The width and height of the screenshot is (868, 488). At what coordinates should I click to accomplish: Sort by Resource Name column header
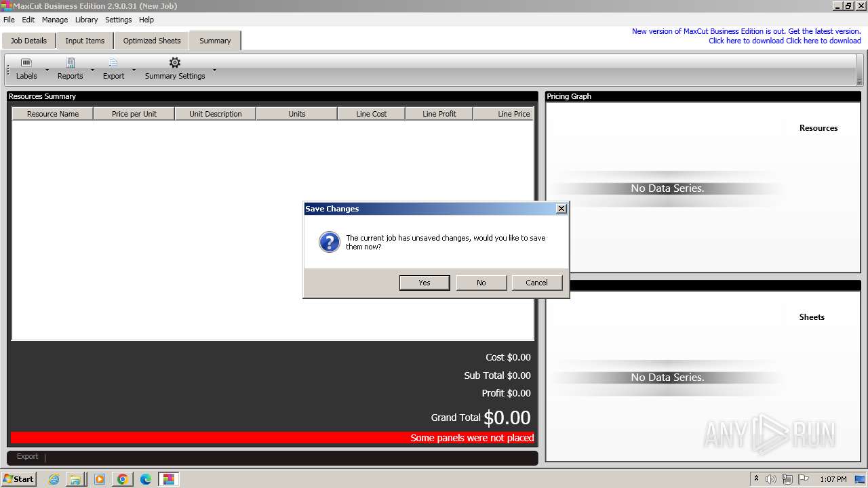[x=53, y=114]
